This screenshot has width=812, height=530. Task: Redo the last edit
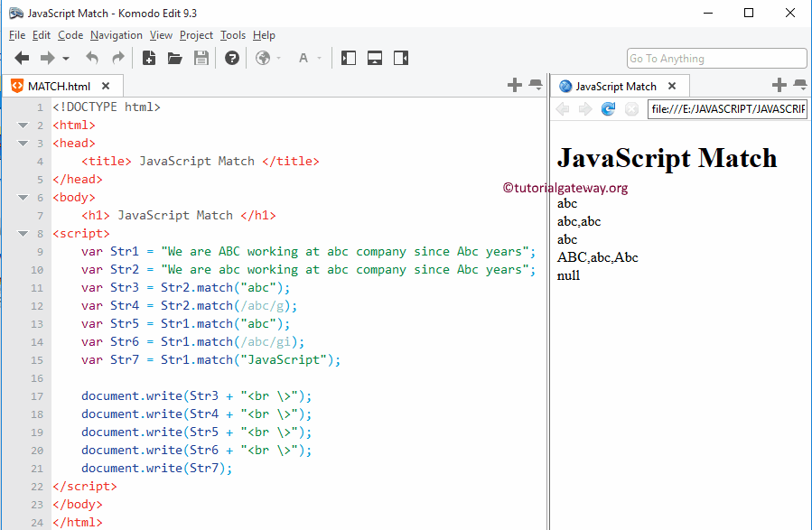pyautogui.click(x=117, y=57)
